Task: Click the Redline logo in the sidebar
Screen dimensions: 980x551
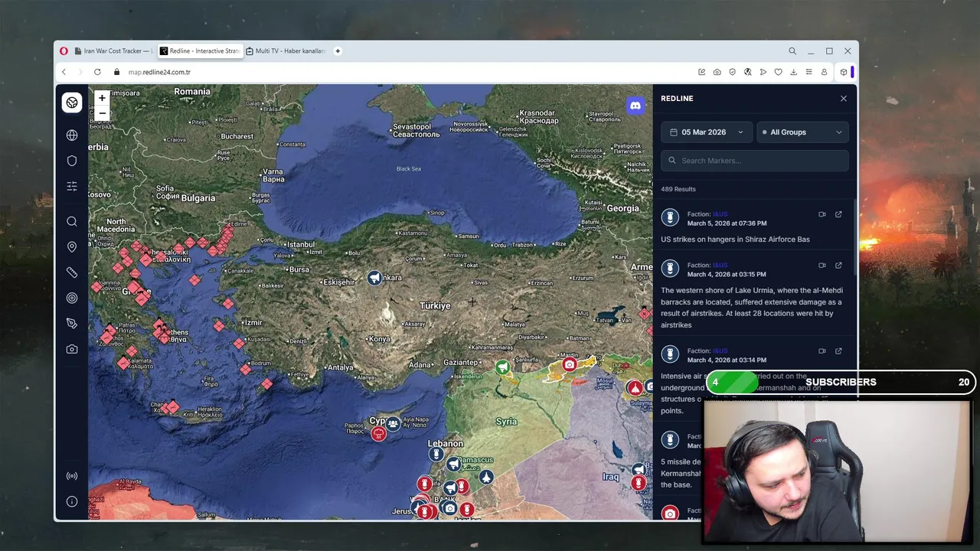Action: point(72,103)
